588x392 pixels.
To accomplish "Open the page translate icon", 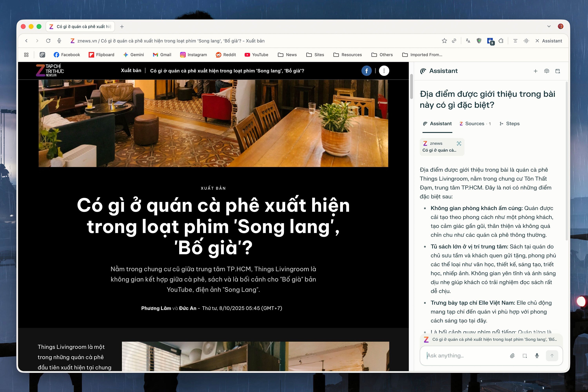I will click(468, 41).
